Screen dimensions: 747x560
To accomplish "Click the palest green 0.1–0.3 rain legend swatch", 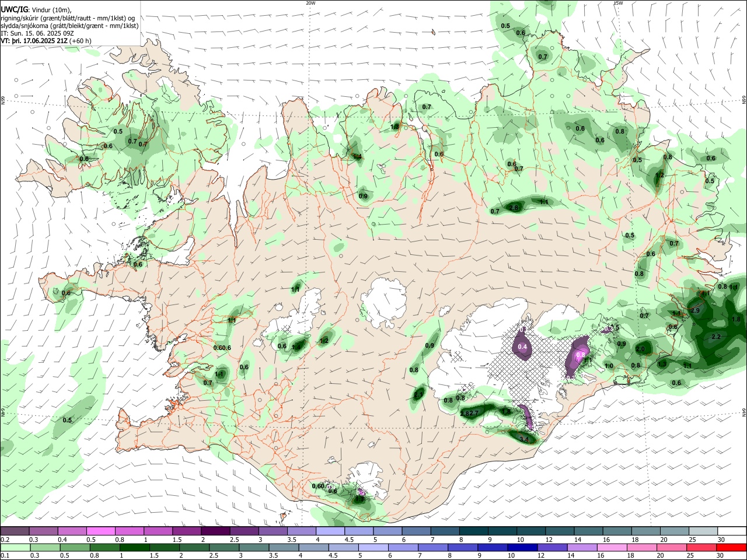I will (x=15, y=547).
